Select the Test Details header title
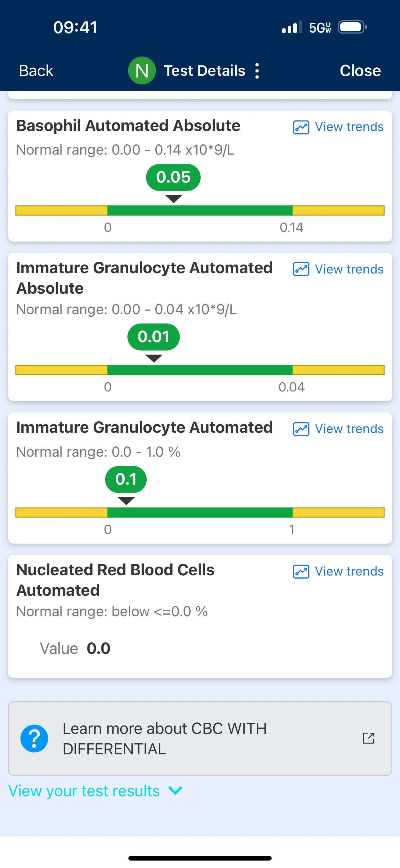 [204, 71]
